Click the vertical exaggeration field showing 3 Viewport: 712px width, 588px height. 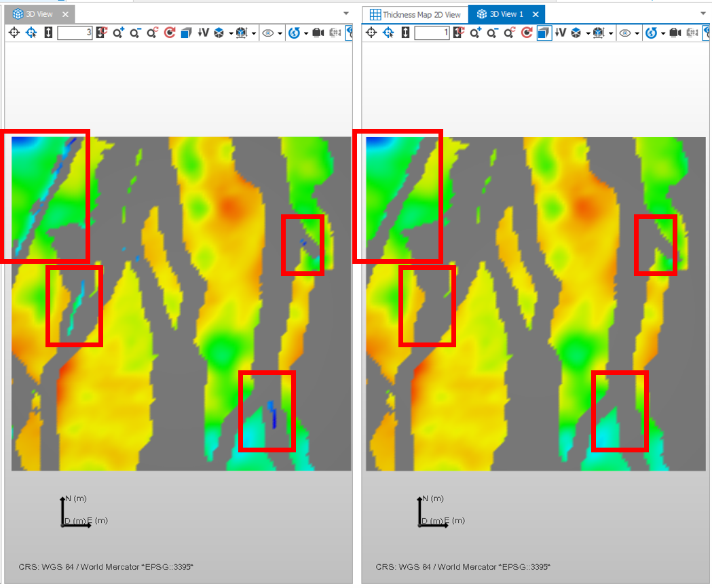click(x=75, y=33)
